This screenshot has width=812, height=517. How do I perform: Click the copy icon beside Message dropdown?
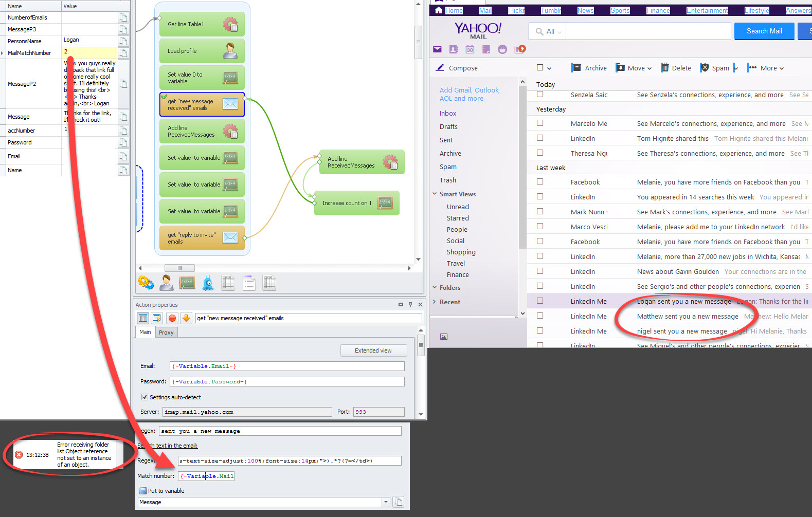pos(399,502)
